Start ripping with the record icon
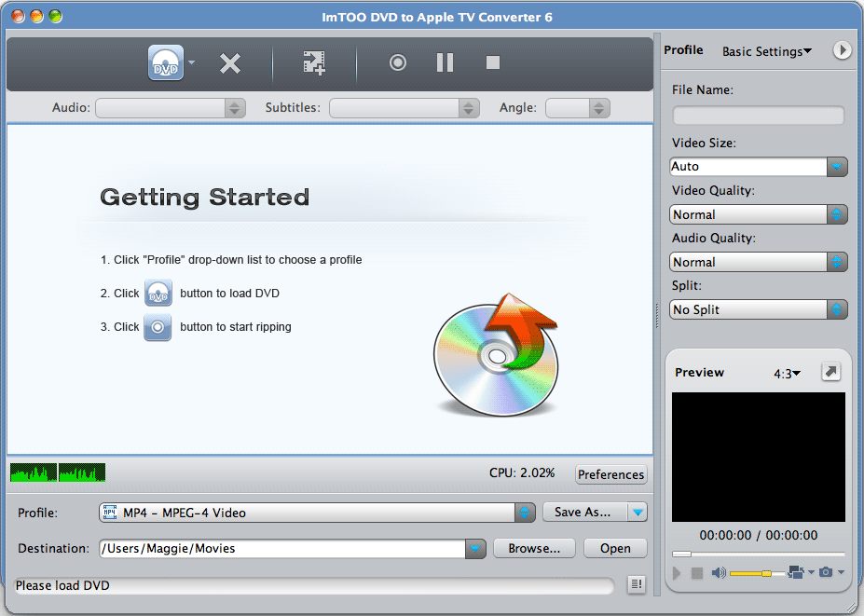 (x=398, y=62)
